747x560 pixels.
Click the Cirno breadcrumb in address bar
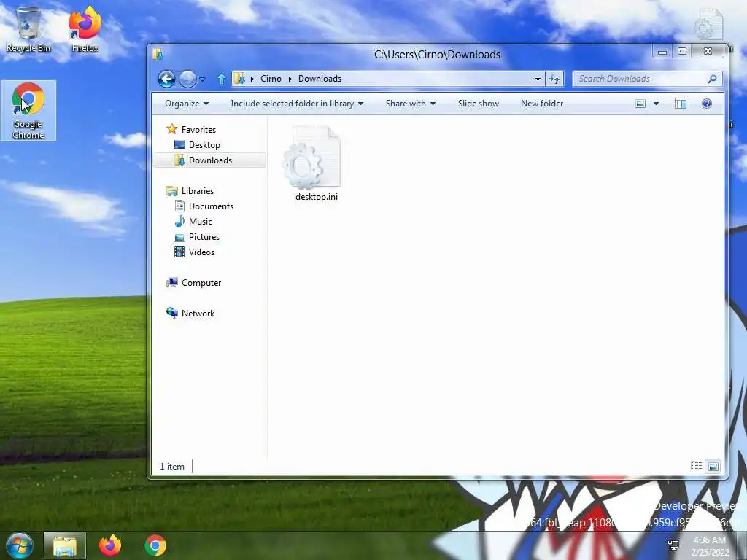pos(271,79)
